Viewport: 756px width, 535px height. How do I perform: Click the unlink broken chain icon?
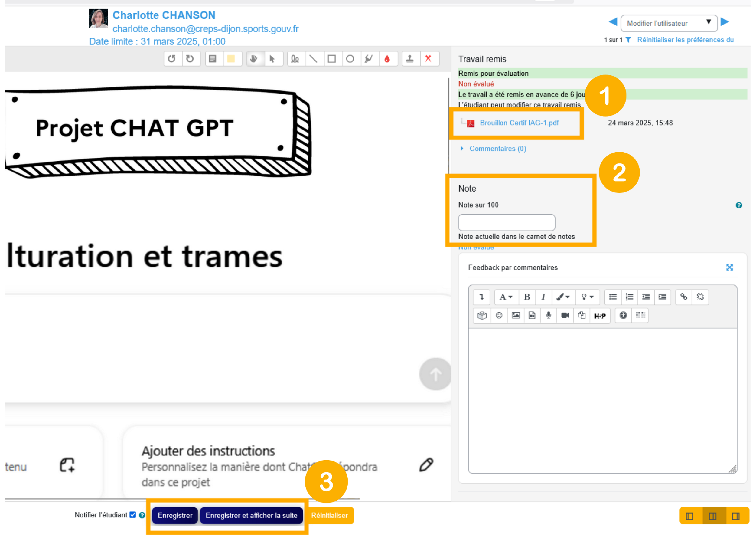click(701, 297)
